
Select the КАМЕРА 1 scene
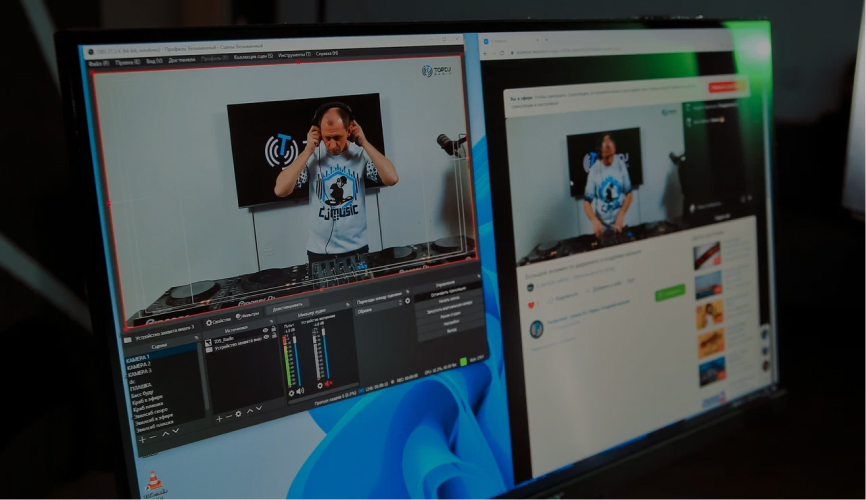[138, 357]
